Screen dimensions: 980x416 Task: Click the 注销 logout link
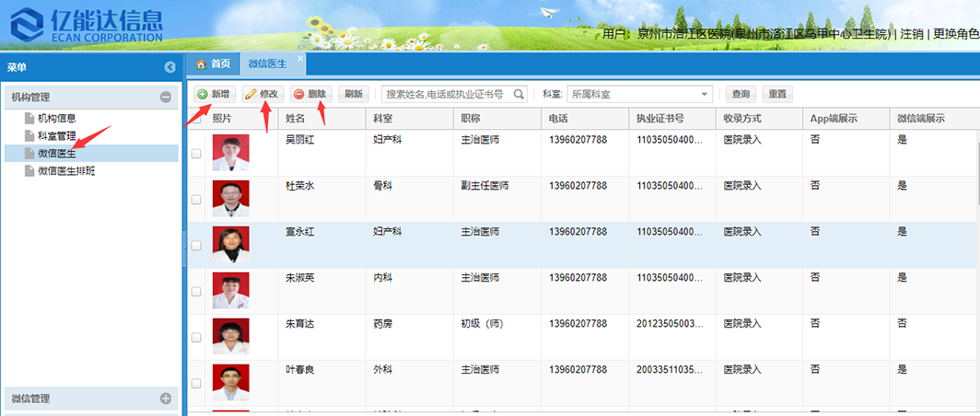[912, 34]
